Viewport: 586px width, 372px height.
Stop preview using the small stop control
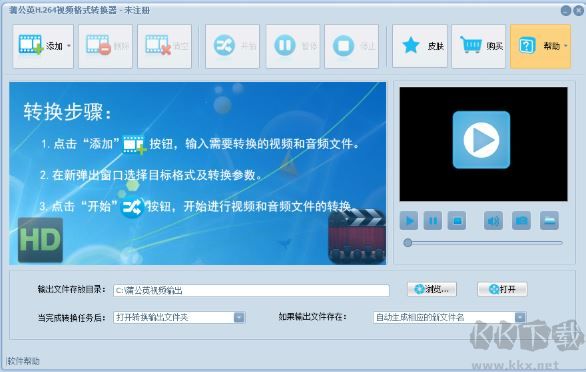457,221
